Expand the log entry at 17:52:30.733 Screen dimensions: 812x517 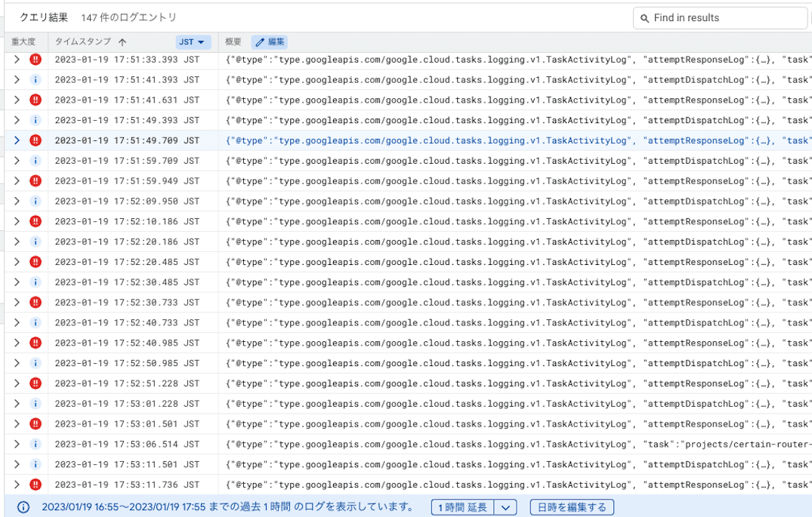(x=17, y=302)
